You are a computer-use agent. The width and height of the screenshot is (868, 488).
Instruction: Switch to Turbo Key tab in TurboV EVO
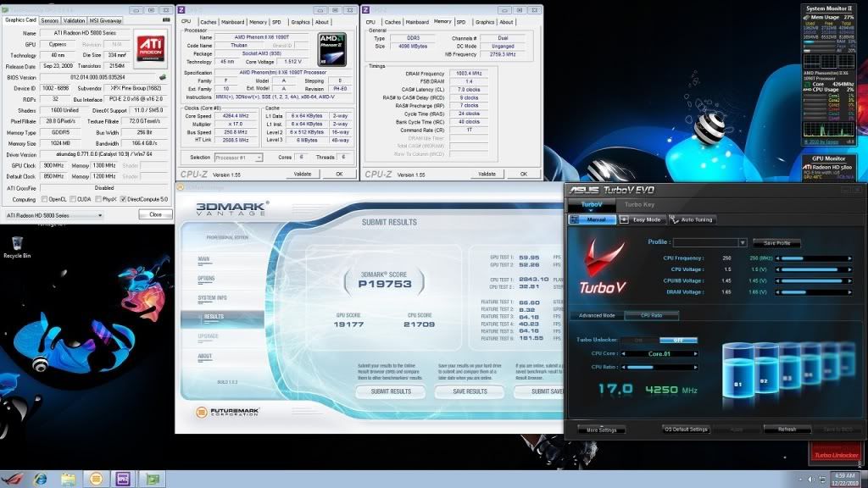639,205
